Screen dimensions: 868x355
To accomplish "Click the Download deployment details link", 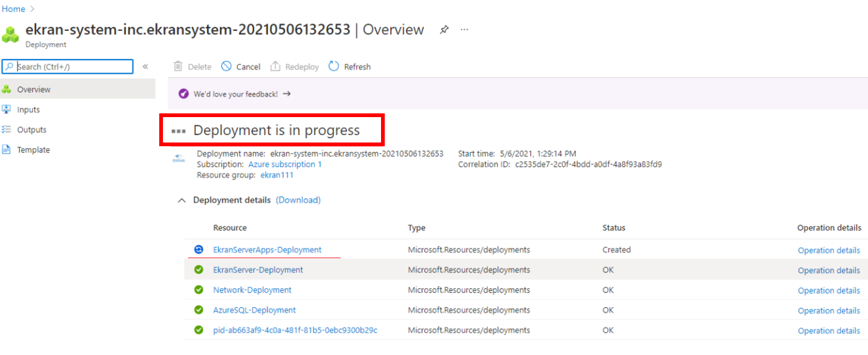I will click(298, 200).
